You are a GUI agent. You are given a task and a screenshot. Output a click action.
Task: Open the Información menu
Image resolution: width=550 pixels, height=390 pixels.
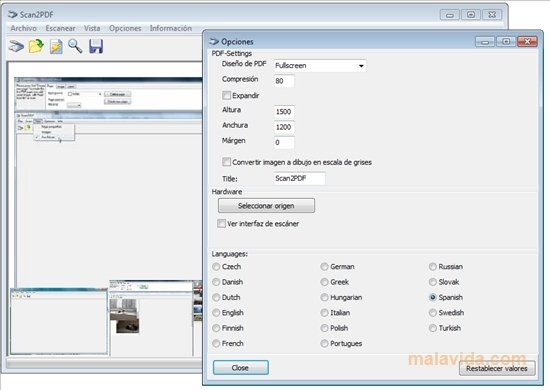pyautogui.click(x=171, y=28)
